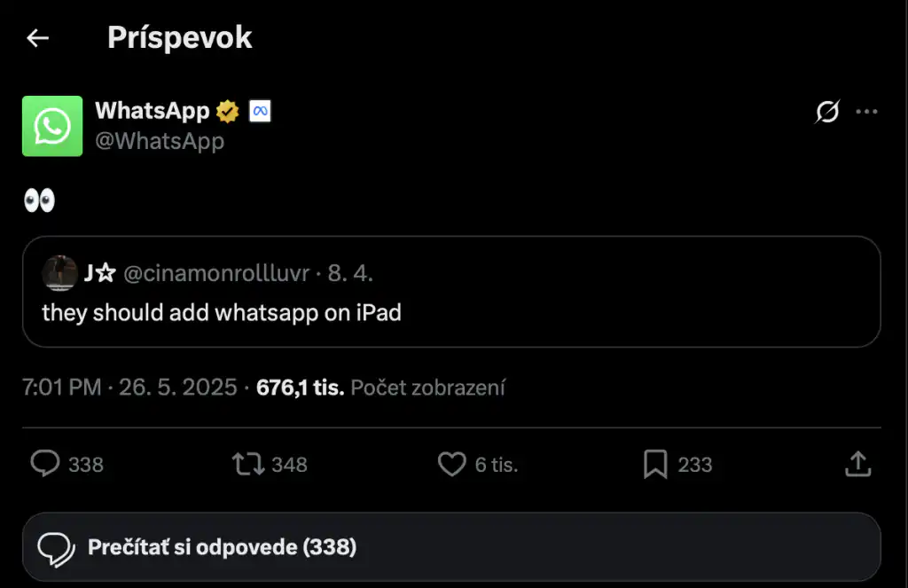Open Grok analysis with the Grok icon

826,113
